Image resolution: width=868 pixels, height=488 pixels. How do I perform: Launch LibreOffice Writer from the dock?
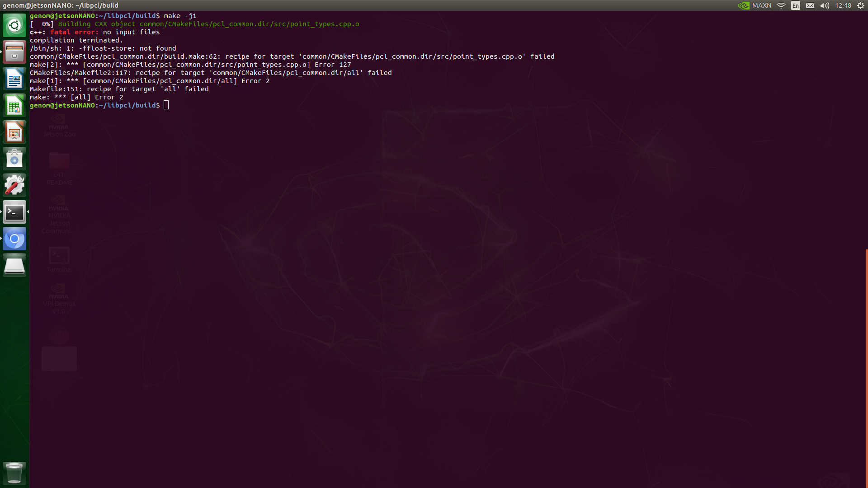[14, 78]
